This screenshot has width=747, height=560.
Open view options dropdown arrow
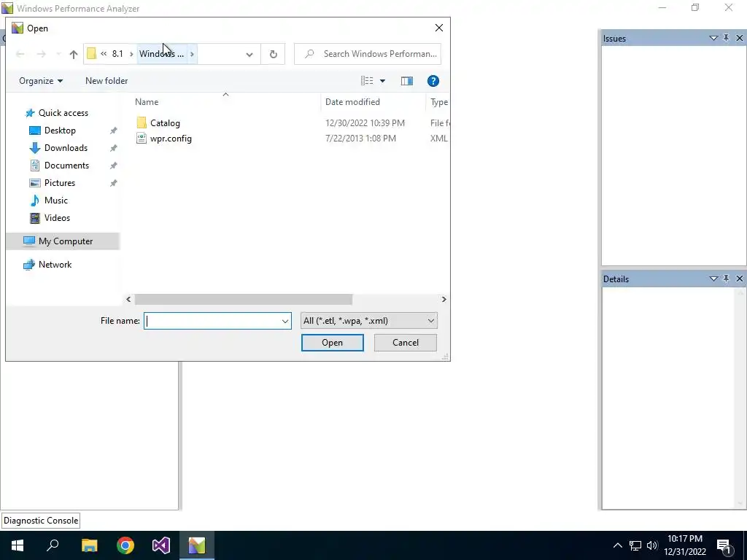pyautogui.click(x=382, y=81)
